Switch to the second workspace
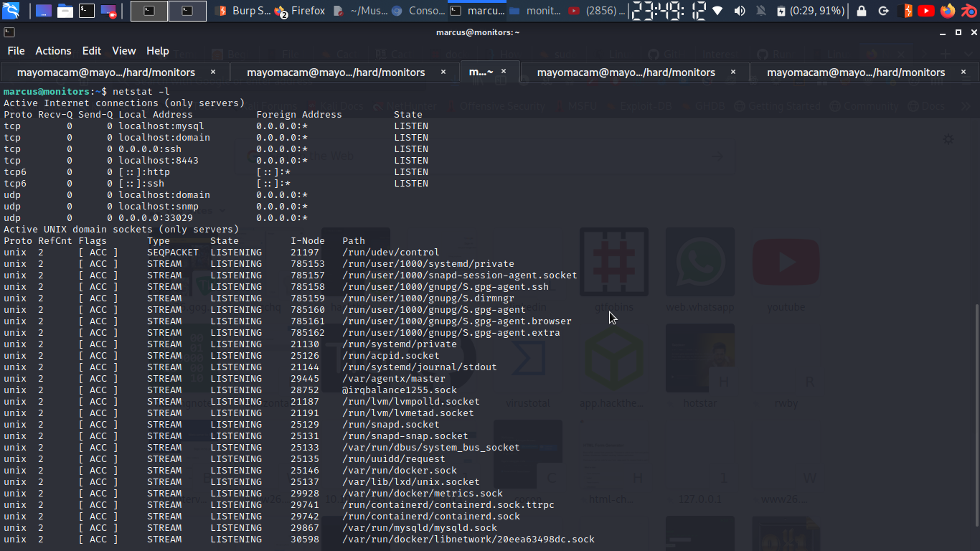 (x=187, y=11)
